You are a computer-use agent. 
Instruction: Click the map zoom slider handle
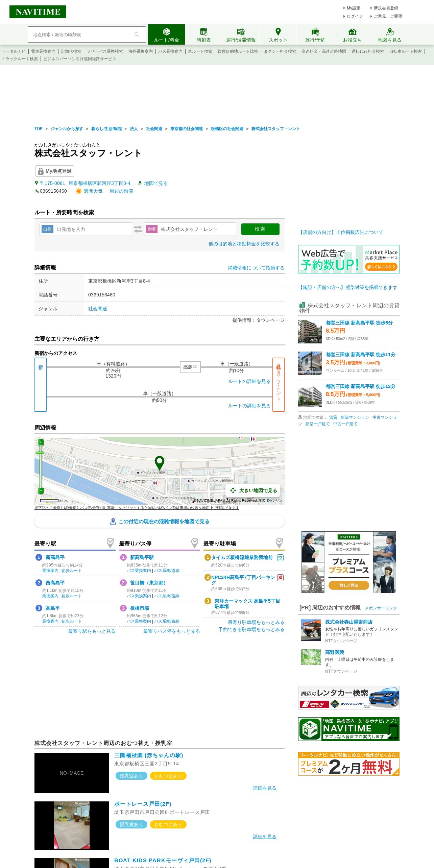pyautogui.click(x=41, y=453)
